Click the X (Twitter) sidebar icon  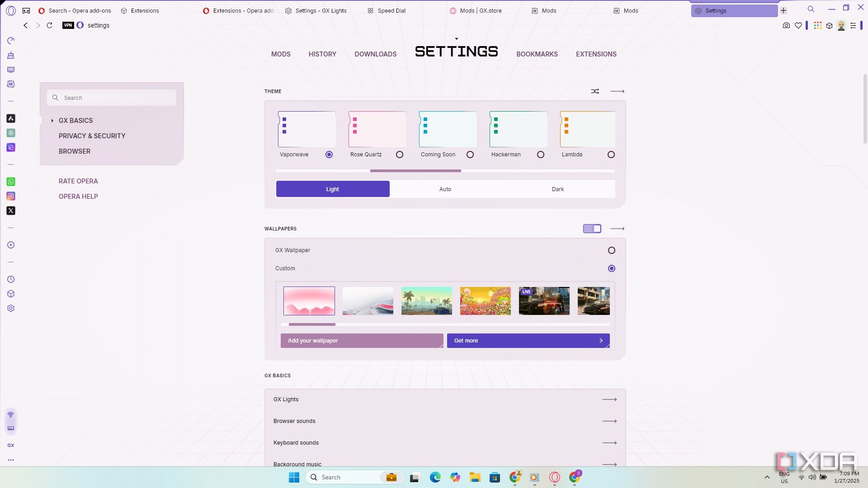[11, 210]
